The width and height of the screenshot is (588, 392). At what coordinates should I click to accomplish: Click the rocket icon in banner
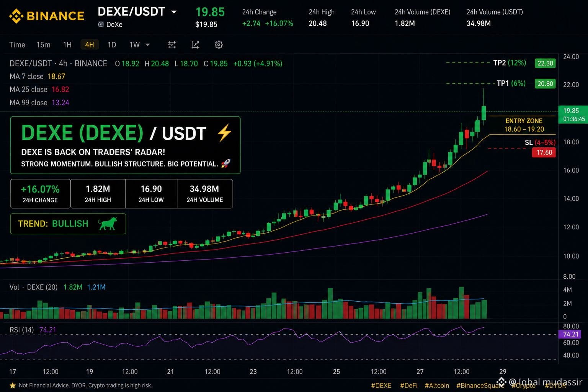(226, 164)
